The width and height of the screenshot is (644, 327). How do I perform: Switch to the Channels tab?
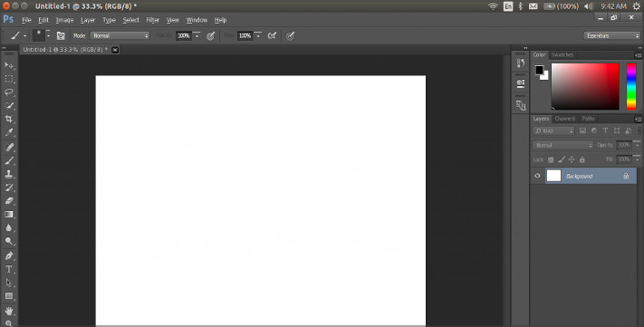pos(564,119)
